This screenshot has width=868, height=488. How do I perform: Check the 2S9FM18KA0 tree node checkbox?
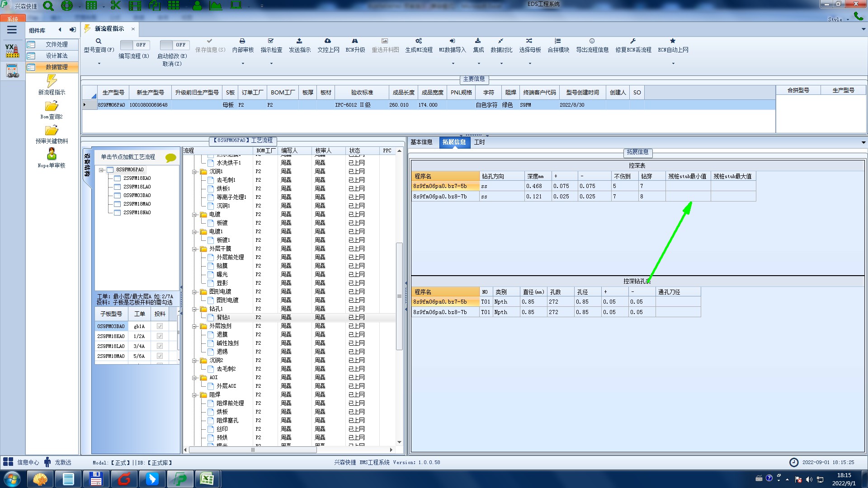click(117, 178)
